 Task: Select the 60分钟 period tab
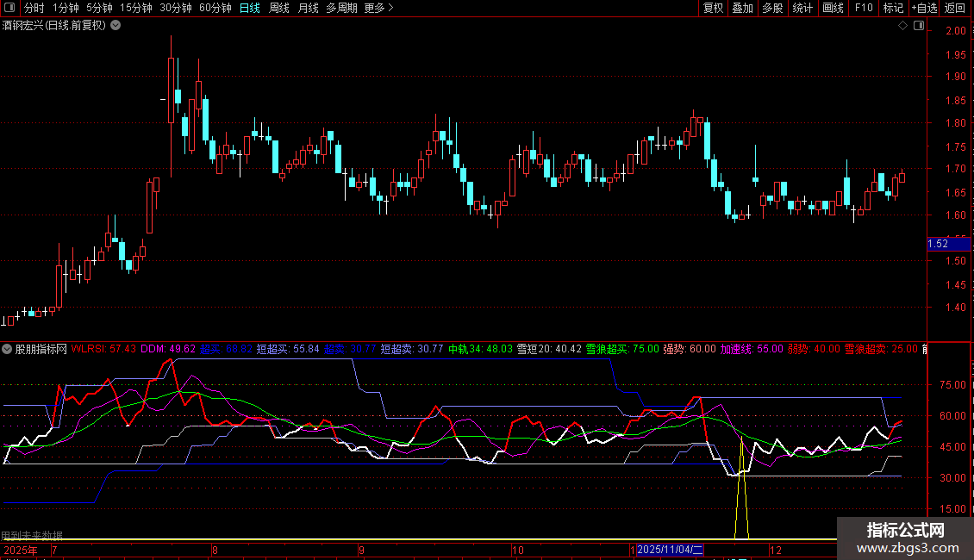click(215, 9)
